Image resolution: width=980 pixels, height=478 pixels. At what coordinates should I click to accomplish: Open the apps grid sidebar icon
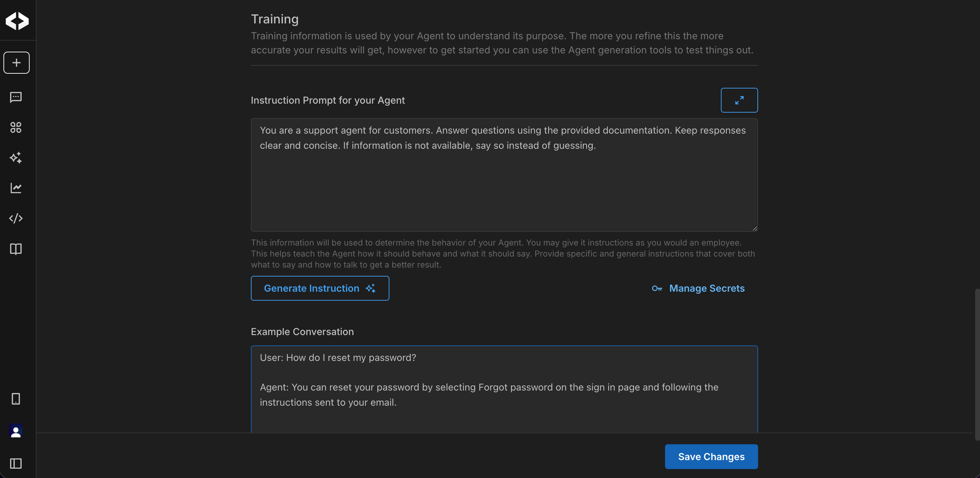(x=16, y=127)
